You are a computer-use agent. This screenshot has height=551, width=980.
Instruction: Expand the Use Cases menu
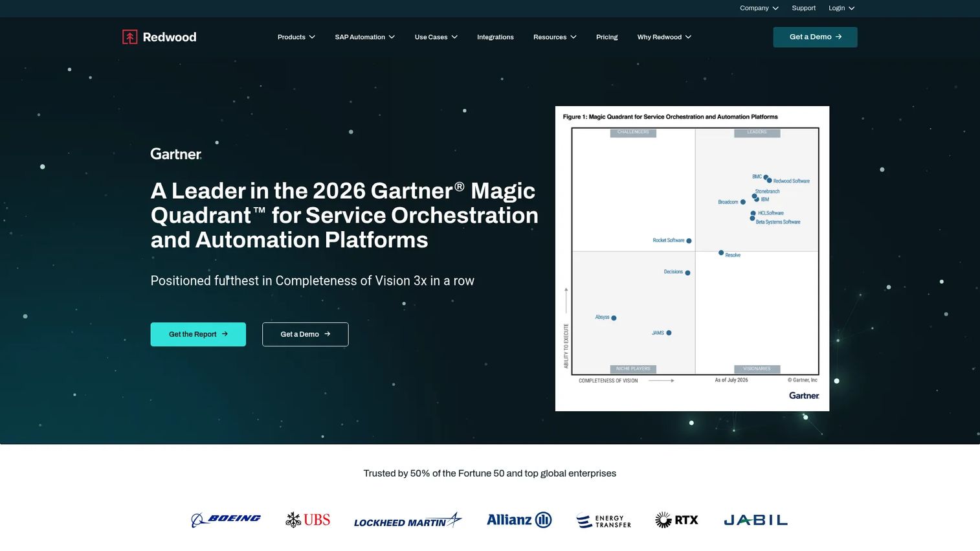pyautogui.click(x=436, y=37)
